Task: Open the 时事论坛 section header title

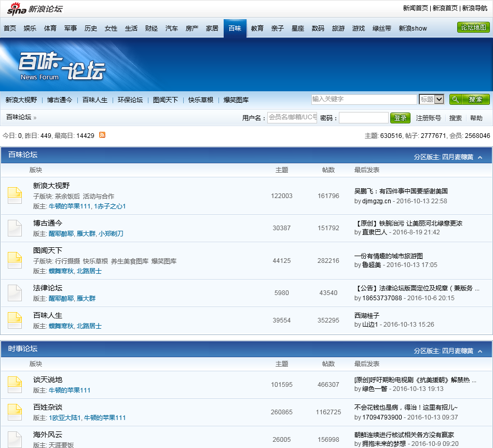Action: (23, 349)
